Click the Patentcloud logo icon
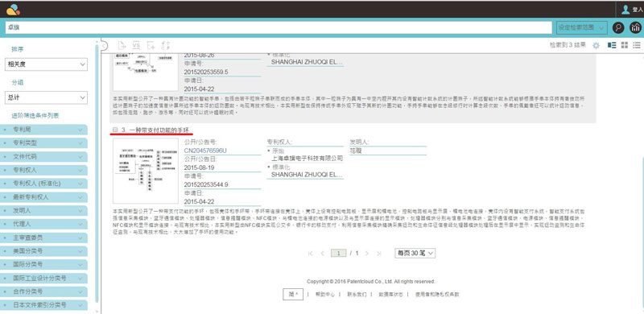Image resolution: width=644 pixels, height=314 pixels. click(x=13, y=10)
